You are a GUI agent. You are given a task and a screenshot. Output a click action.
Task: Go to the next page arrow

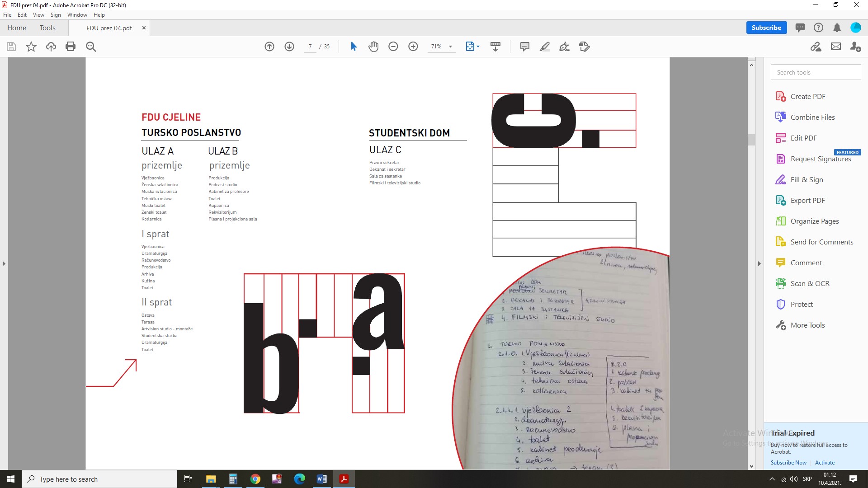(289, 47)
